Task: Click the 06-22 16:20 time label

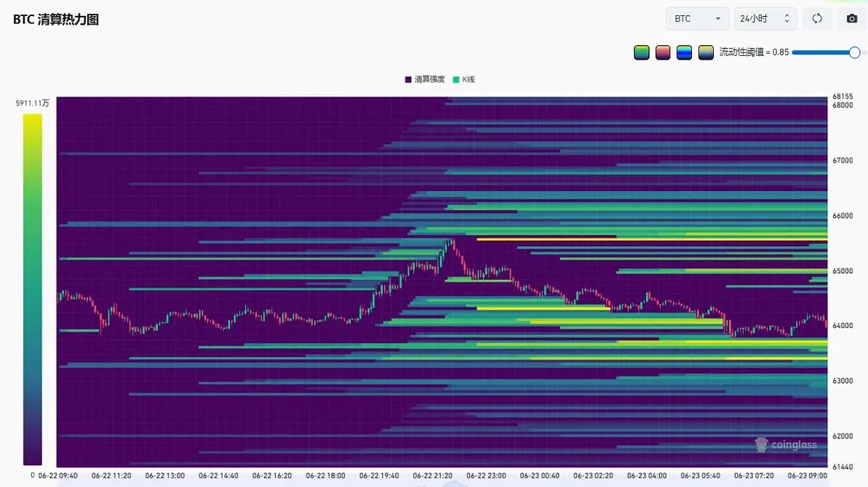Action: coord(272,476)
